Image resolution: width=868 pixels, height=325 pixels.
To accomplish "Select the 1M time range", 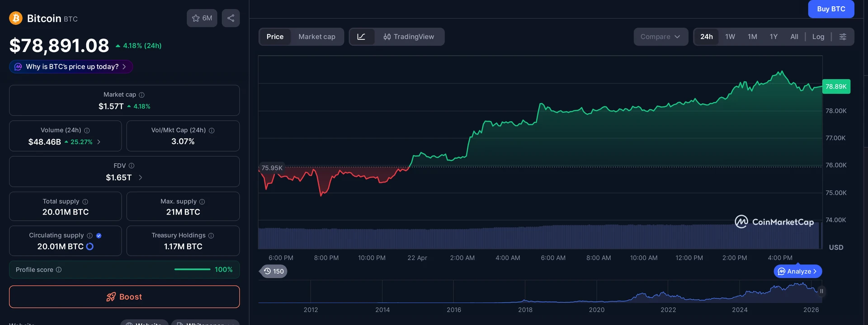I will (752, 37).
